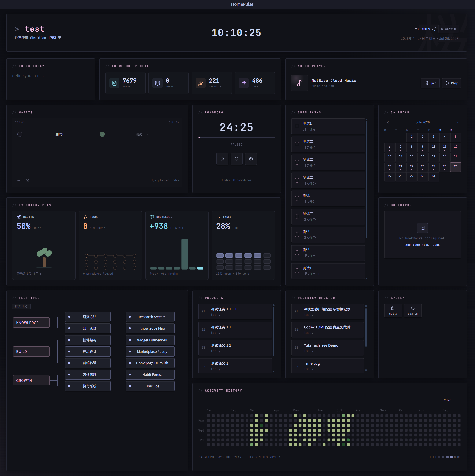The width and height of the screenshot is (475, 476).
Task: Click the legend's darkest MORE square
Action: point(451,457)
